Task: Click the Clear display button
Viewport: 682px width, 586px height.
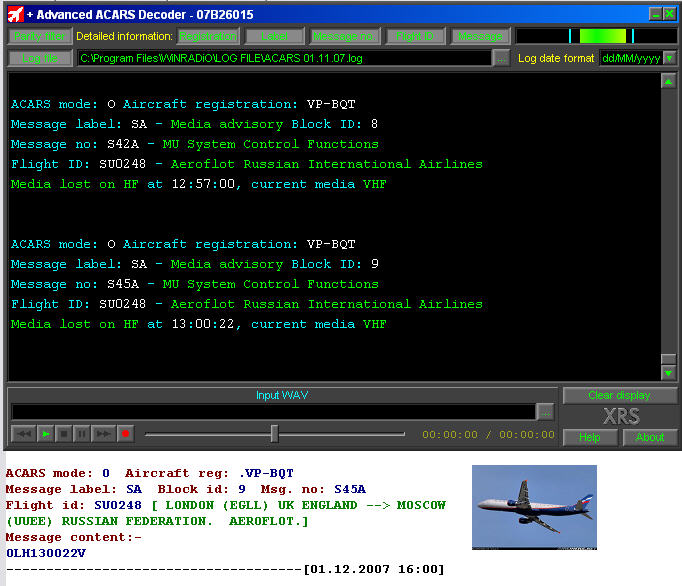Action: (x=619, y=395)
